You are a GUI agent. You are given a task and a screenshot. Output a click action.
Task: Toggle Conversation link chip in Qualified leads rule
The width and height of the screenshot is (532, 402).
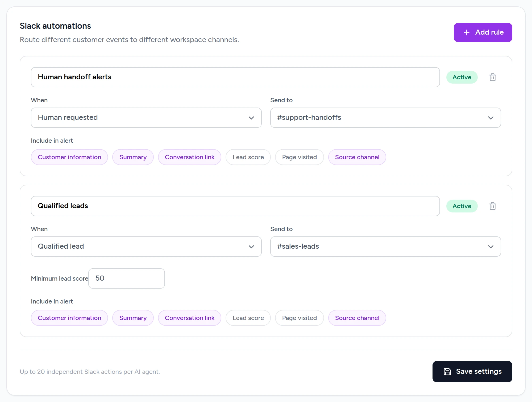(x=190, y=318)
